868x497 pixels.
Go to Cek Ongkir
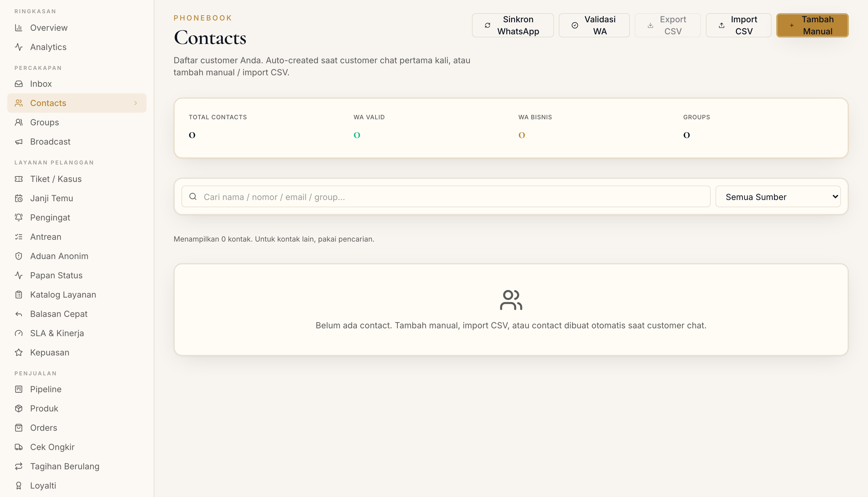77,447
